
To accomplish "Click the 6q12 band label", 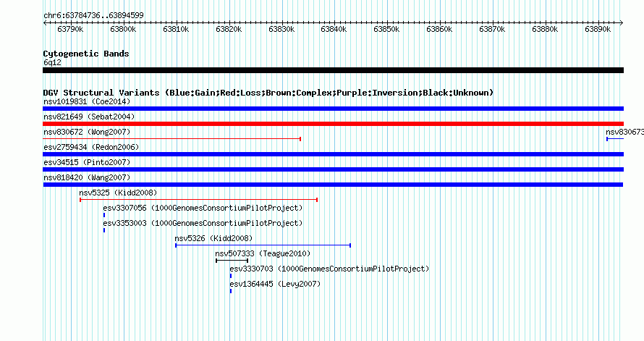I will click(53, 62).
